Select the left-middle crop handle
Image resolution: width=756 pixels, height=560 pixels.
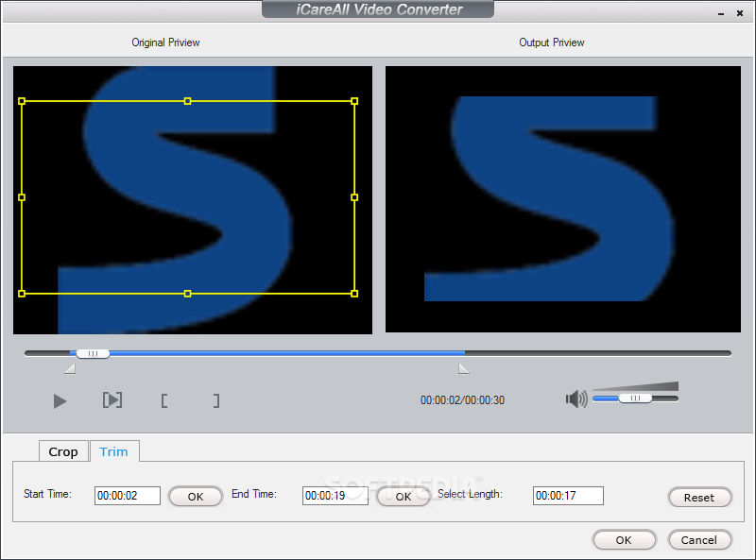tap(22, 197)
